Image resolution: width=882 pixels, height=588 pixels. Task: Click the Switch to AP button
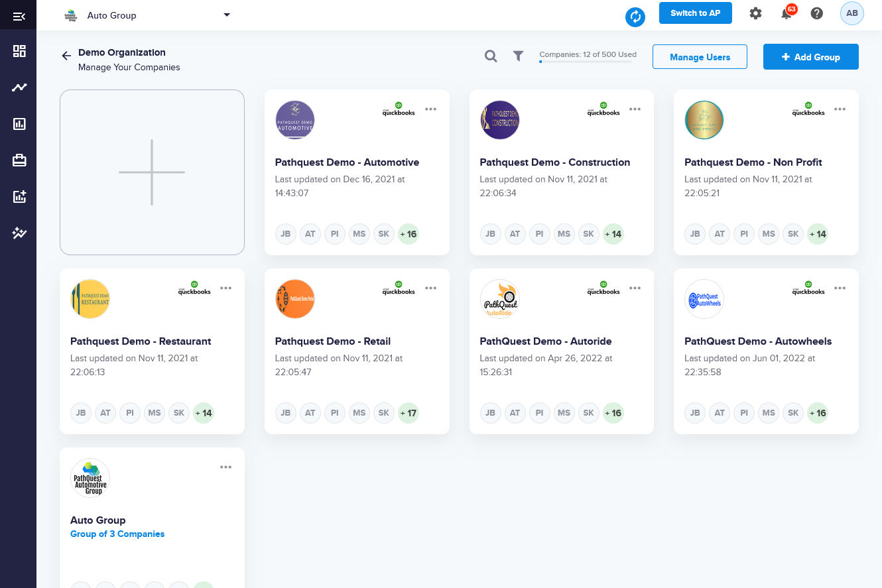point(695,13)
